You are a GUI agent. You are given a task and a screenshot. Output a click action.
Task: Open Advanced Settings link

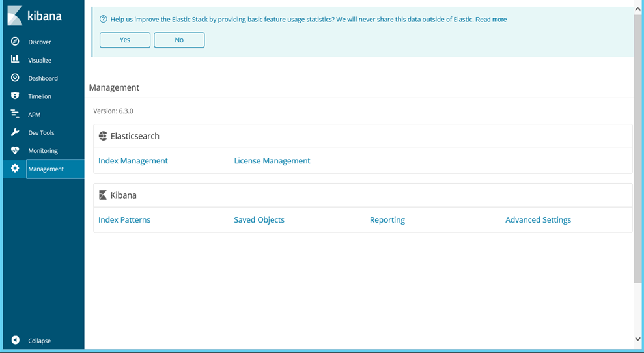tap(538, 220)
